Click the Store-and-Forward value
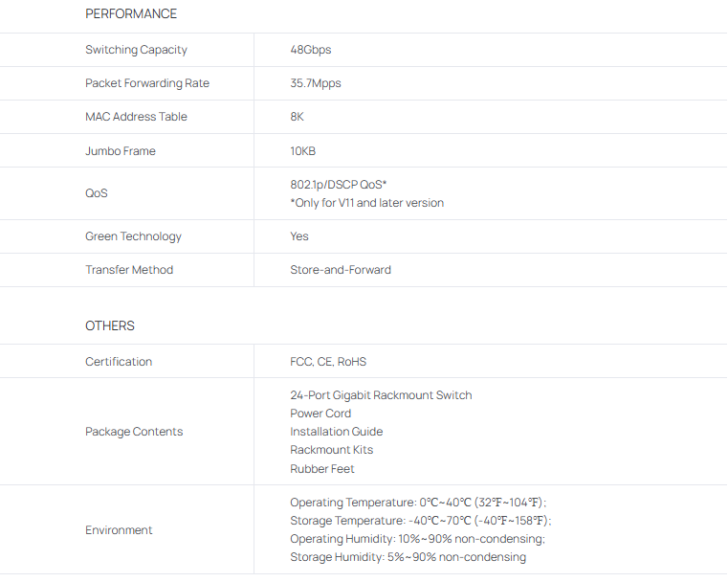 click(341, 270)
